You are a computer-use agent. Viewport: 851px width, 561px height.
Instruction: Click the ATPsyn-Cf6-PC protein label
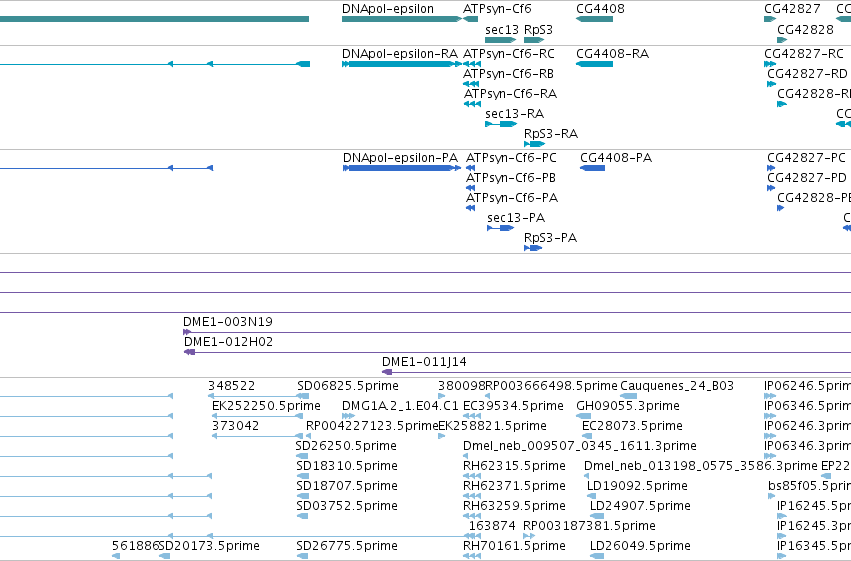[511, 158]
